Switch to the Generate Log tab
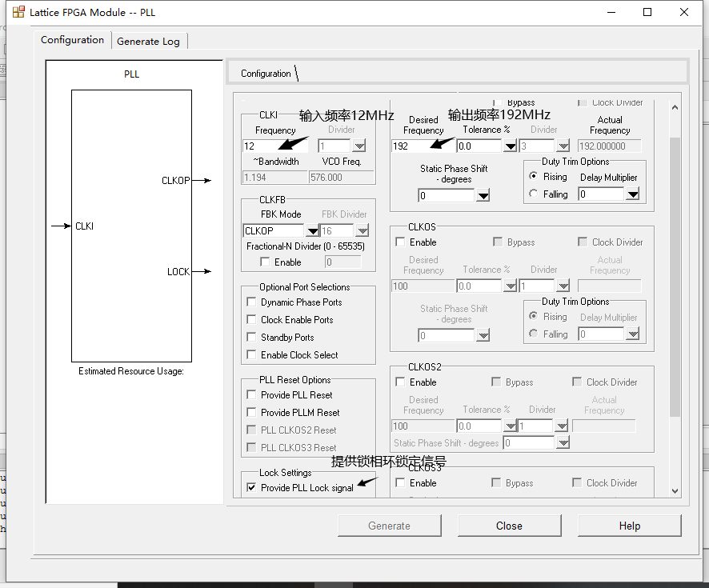This screenshot has height=588, width=709. click(x=148, y=41)
